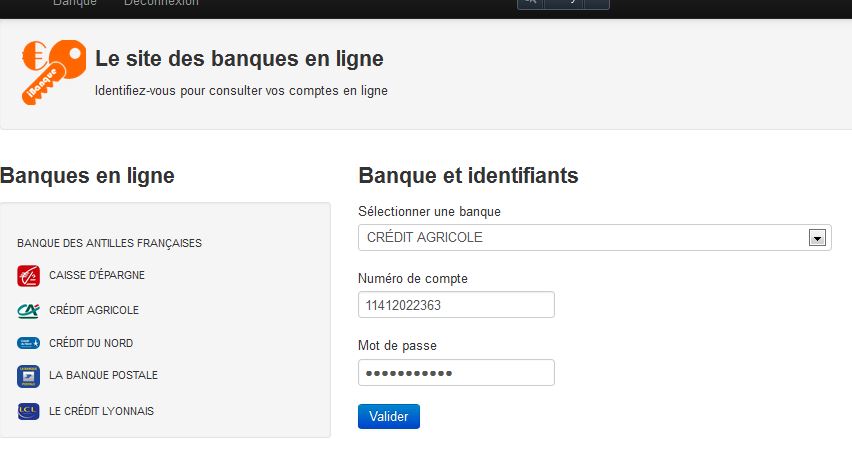Viewport: 852px width, 455px height.
Task: Click the Caisse d'Épargne red squirrel icon
Action: click(x=28, y=276)
